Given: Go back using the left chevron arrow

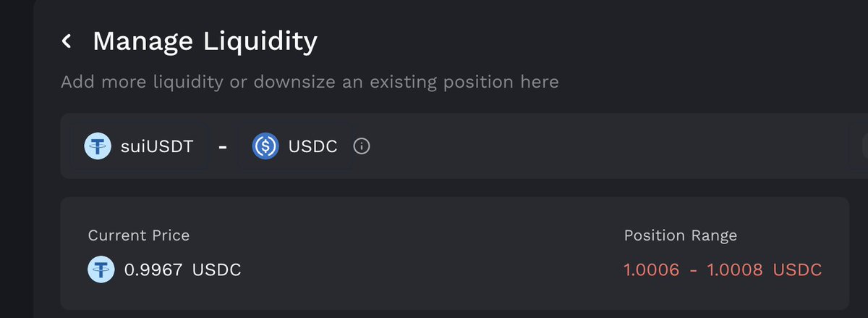Looking at the screenshot, I should 67,41.
